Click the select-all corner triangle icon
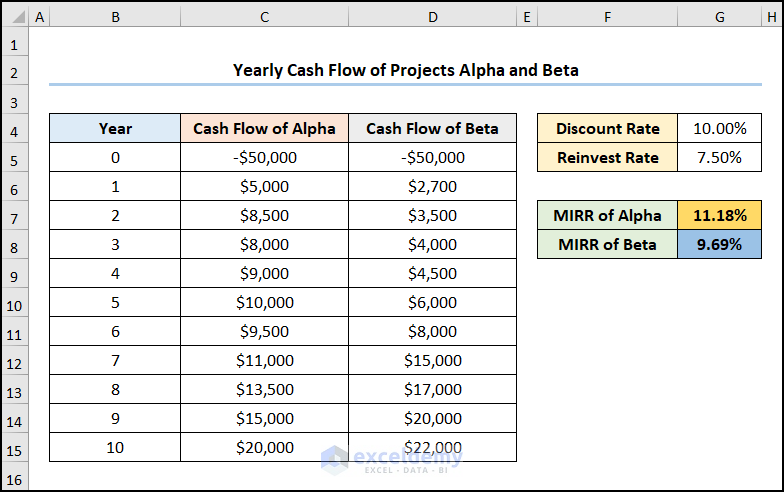The height and width of the screenshot is (492, 784). point(15,17)
